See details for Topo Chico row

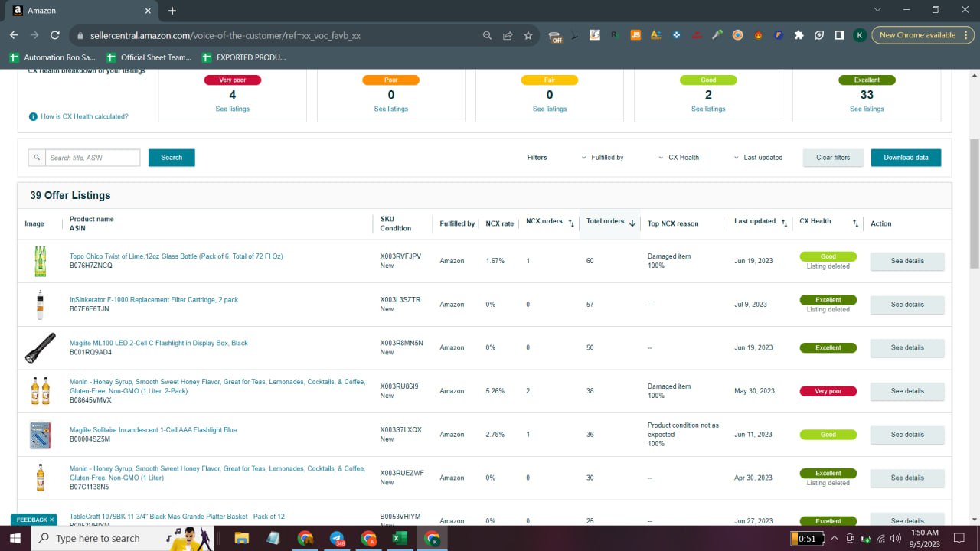tap(907, 261)
